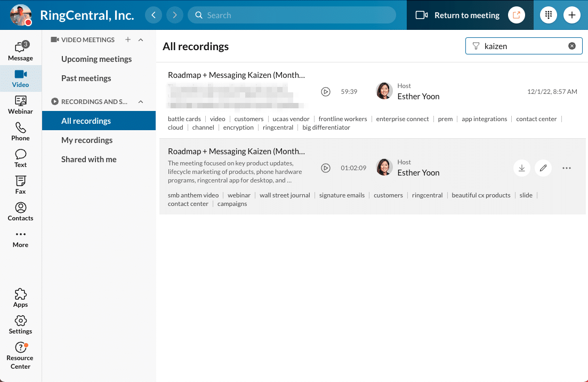The image size is (588, 382).
Task: Edit the second Kaizen recording
Action: coord(543,168)
